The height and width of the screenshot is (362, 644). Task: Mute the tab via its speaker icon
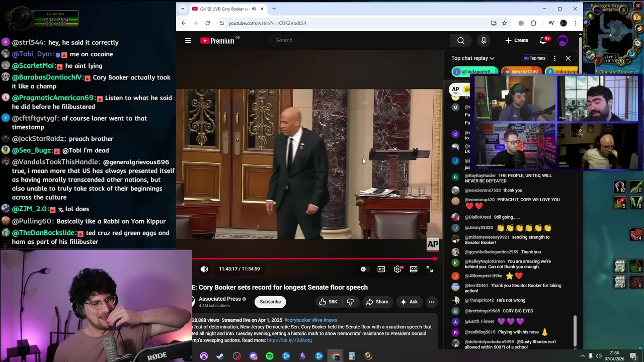coord(254,9)
